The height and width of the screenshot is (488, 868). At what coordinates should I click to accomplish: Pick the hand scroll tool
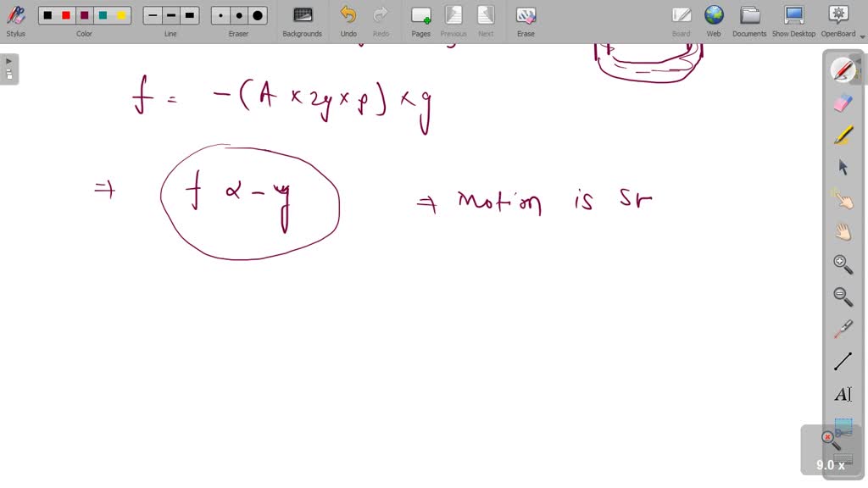843,231
